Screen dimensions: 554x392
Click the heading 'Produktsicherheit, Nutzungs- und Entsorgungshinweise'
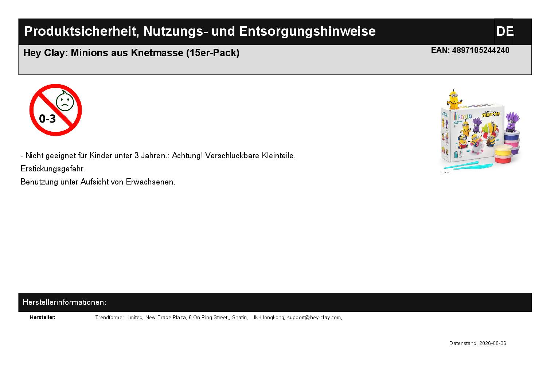click(x=200, y=31)
